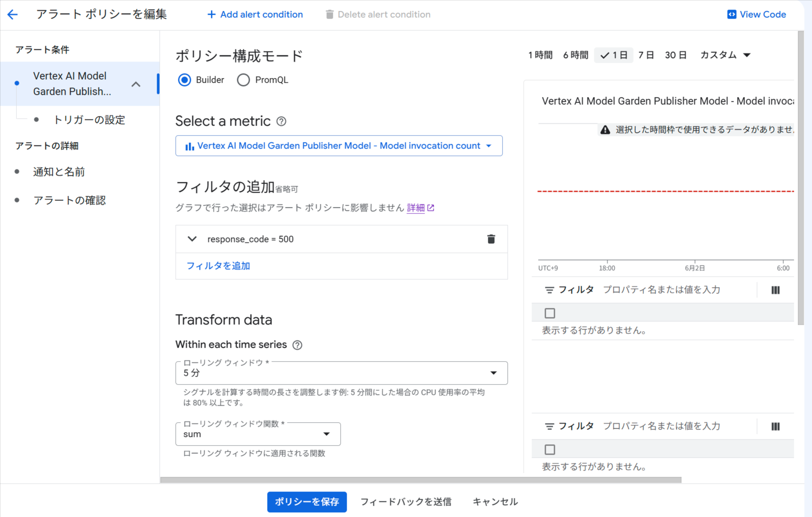Image resolution: width=812 pixels, height=517 pixels.
Task: Open column options in lower filter table
Action: (775, 426)
